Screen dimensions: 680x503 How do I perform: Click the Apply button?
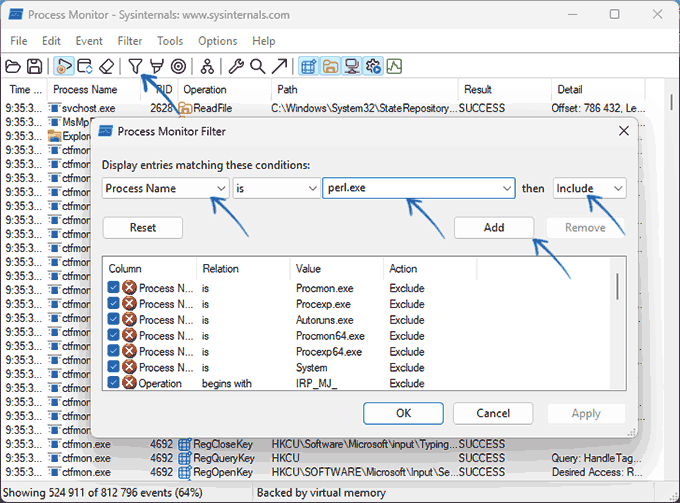(x=586, y=413)
